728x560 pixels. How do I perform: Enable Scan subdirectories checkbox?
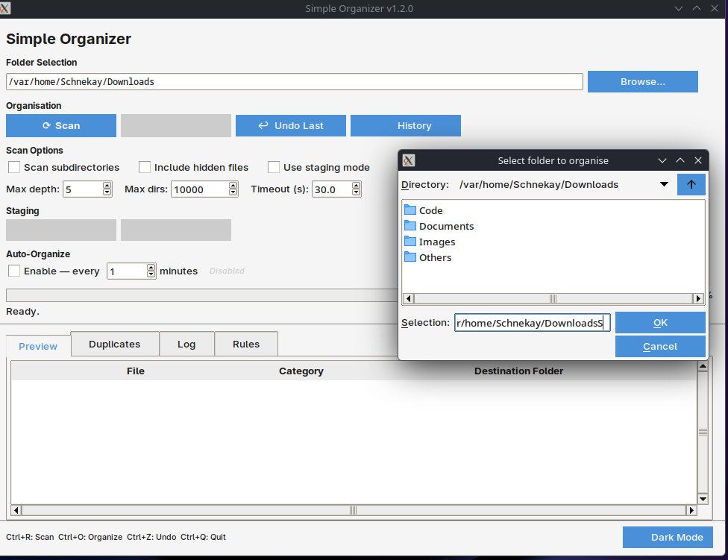[14, 167]
